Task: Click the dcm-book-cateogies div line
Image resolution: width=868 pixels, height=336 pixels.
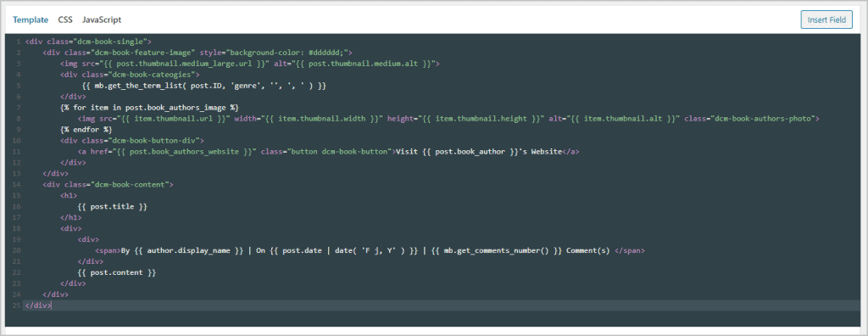Action: [130, 75]
